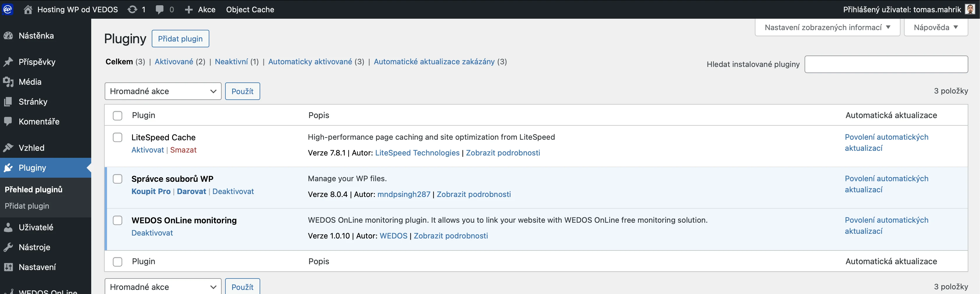
Task: Click the Nástěnka dashboard icon
Action: 8,36
